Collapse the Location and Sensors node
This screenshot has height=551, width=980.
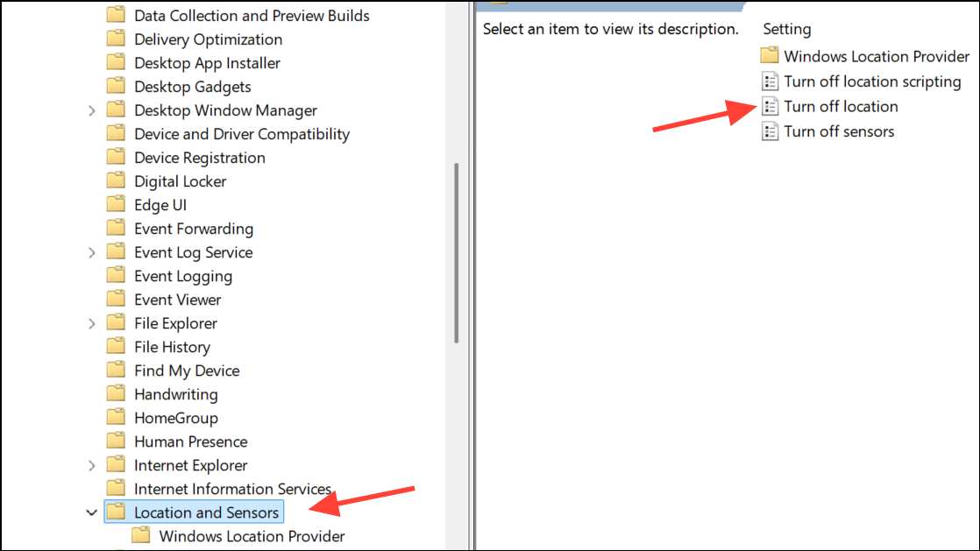tap(92, 512)
